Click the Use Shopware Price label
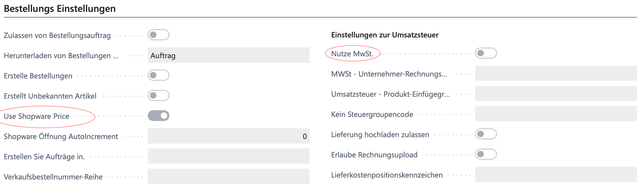 37,116
